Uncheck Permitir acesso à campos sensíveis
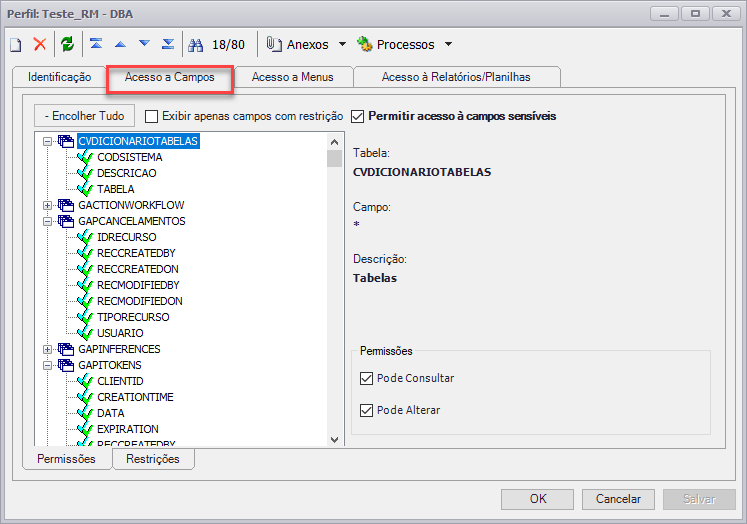Image resolution: width=747 pixels, height=524 pixels. tap(357, 116)
